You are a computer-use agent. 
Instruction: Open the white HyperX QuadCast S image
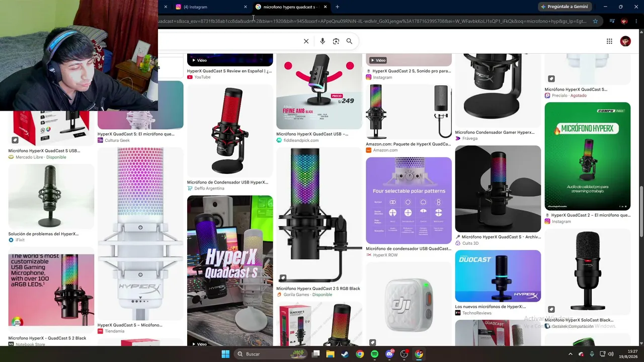coord(140,234)
